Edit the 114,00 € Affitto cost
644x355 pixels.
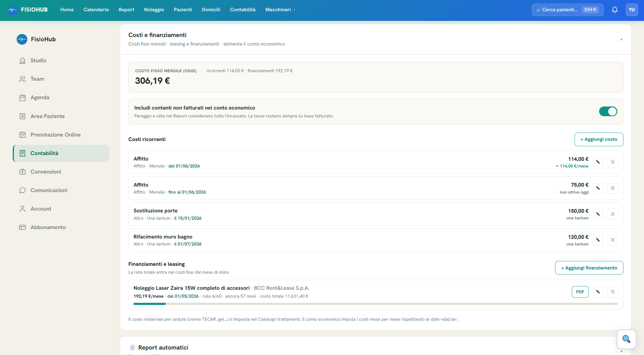598,162
